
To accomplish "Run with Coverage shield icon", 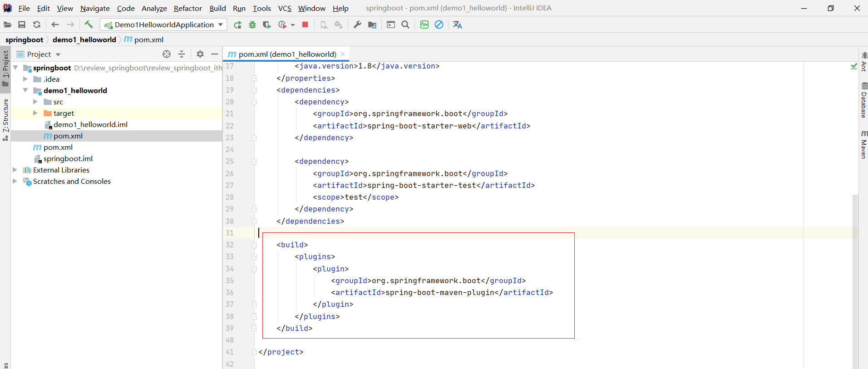I will [x=267, y=25].
